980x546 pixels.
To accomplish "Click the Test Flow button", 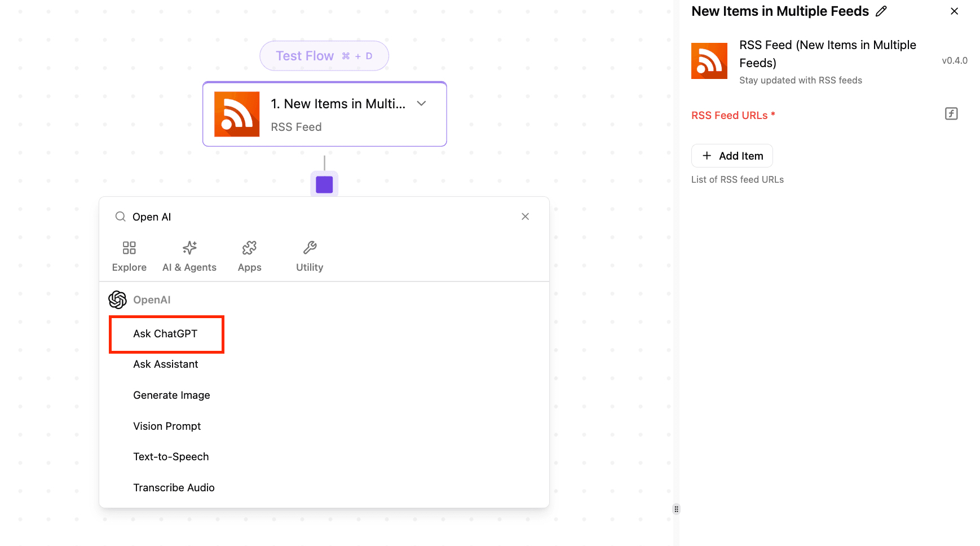I will click(x=324, y=56).
